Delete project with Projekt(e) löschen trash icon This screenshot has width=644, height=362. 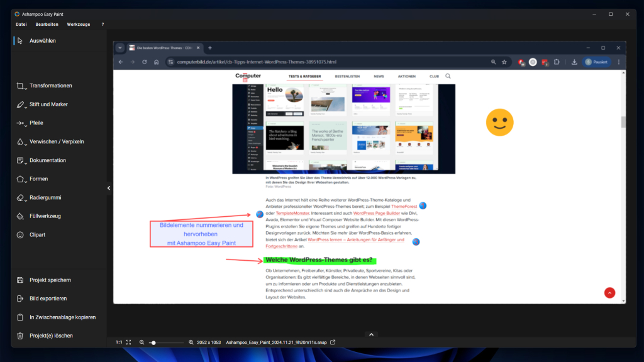tap(20, 336)
